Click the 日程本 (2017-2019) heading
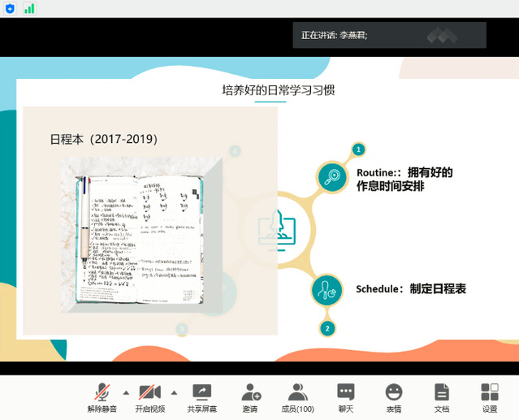 click(x=104, y=139)
